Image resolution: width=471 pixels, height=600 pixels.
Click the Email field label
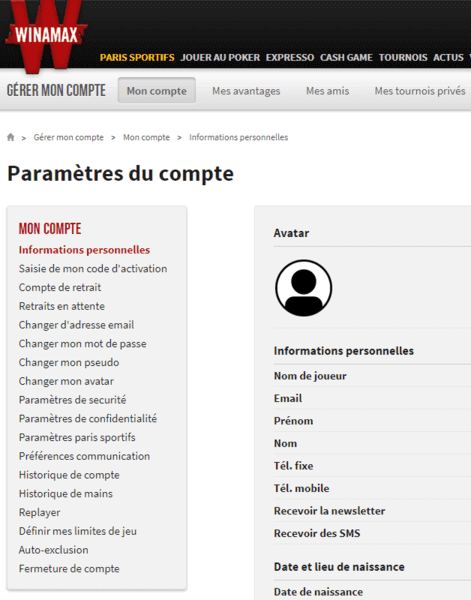coord(288,399)
